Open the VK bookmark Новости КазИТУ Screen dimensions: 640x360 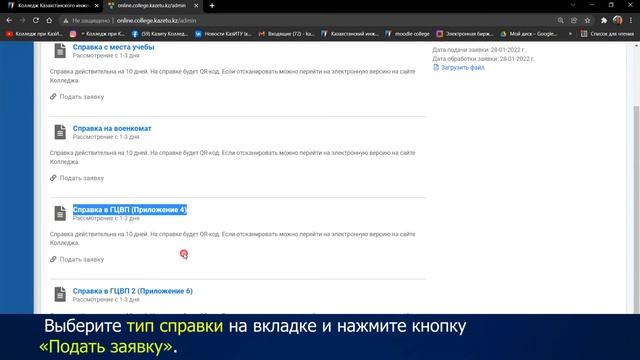223,34
